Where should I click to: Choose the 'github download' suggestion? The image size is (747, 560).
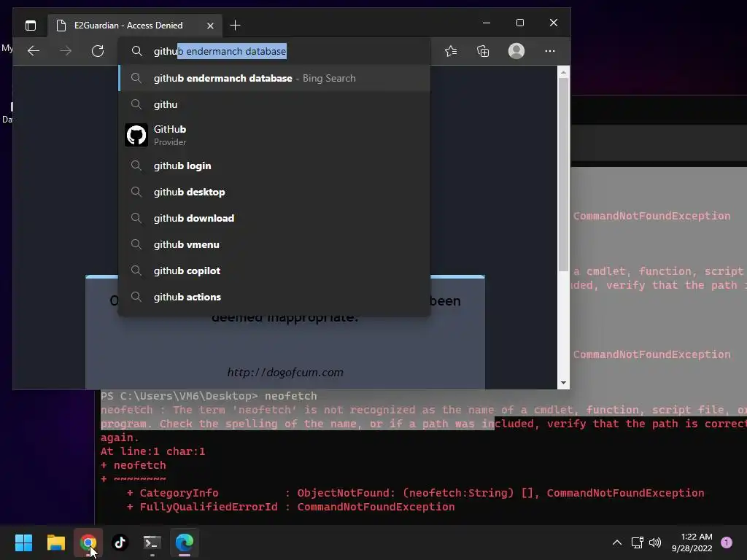(x=274, y=218)
